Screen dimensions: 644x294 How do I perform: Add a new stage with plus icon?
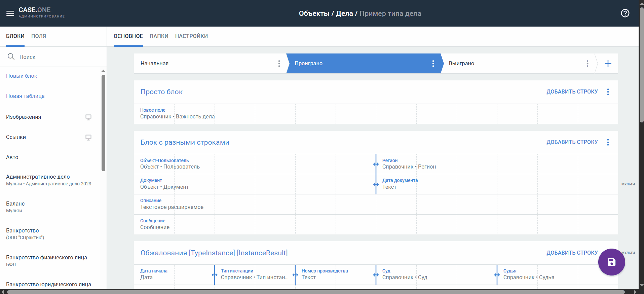pyautogui.click(x=608, y=64)
